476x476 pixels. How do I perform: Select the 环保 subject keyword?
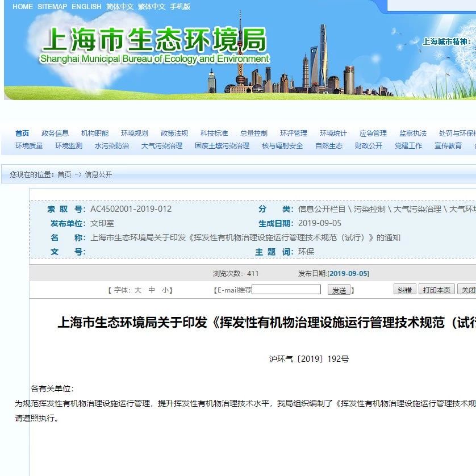(x=306, y=252)
